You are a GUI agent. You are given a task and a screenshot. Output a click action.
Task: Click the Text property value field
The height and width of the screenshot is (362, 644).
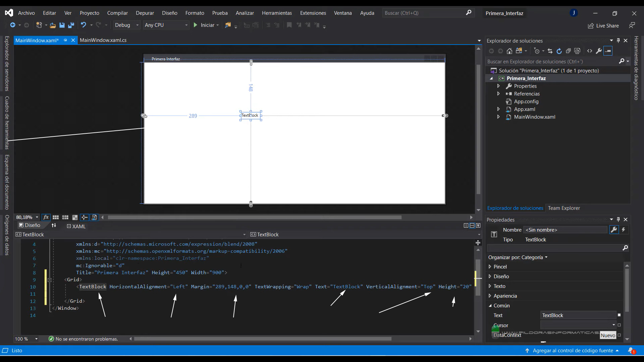point(578,315)
